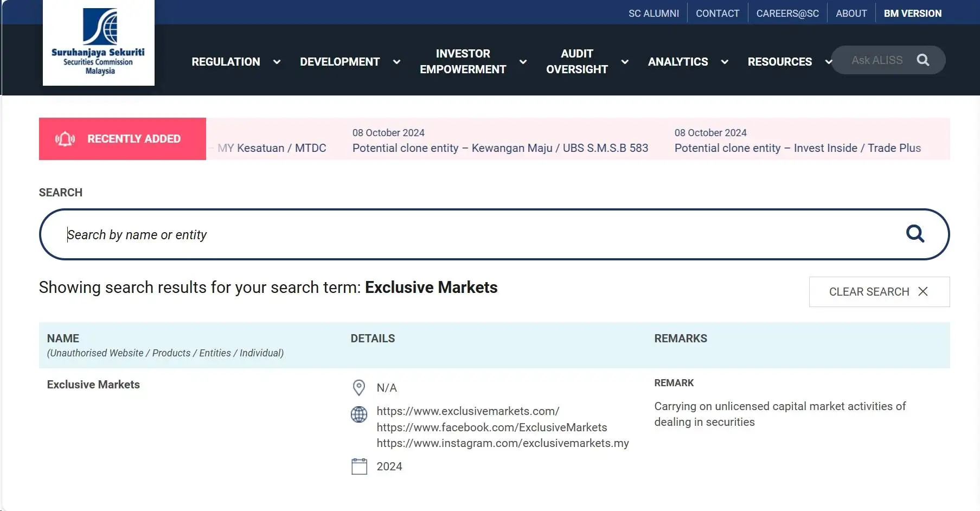980x511 pixels.
Task: Click the globe icon beside website links
Action: (359, 414)
